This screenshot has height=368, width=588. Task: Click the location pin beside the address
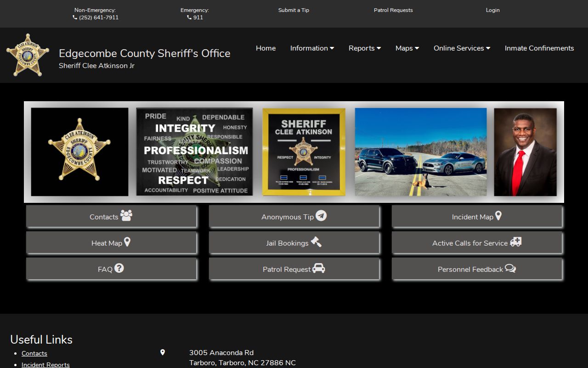[162, 352]
